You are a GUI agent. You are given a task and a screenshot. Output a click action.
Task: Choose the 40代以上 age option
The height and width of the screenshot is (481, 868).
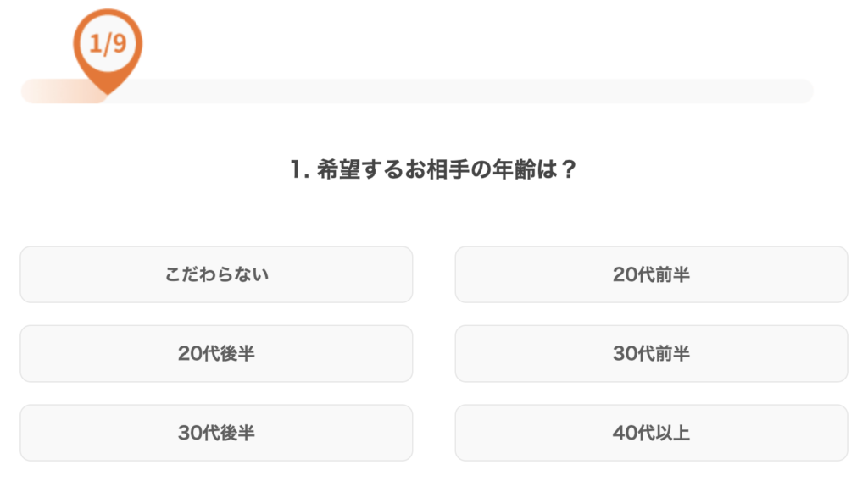click(651, 433)
